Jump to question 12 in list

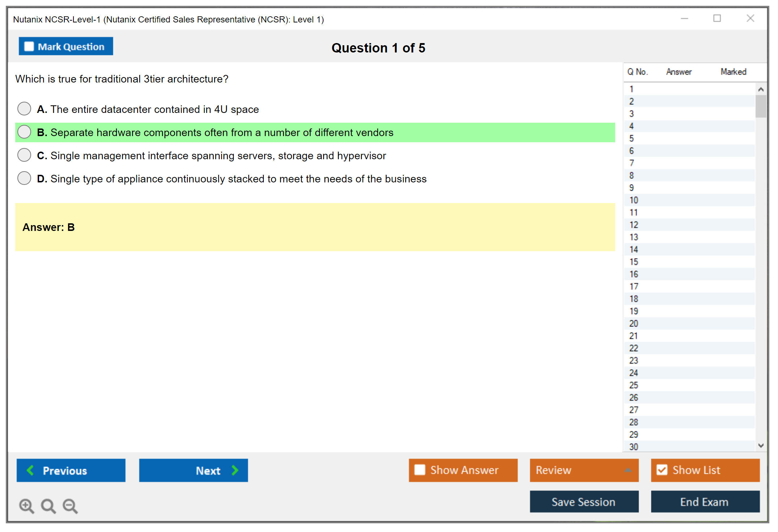coord(634,225)
